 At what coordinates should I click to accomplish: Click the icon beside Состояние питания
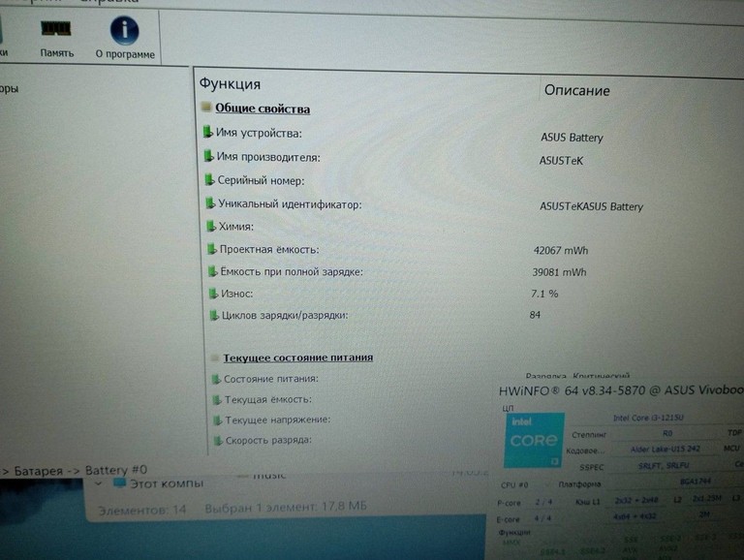(216, 379)
